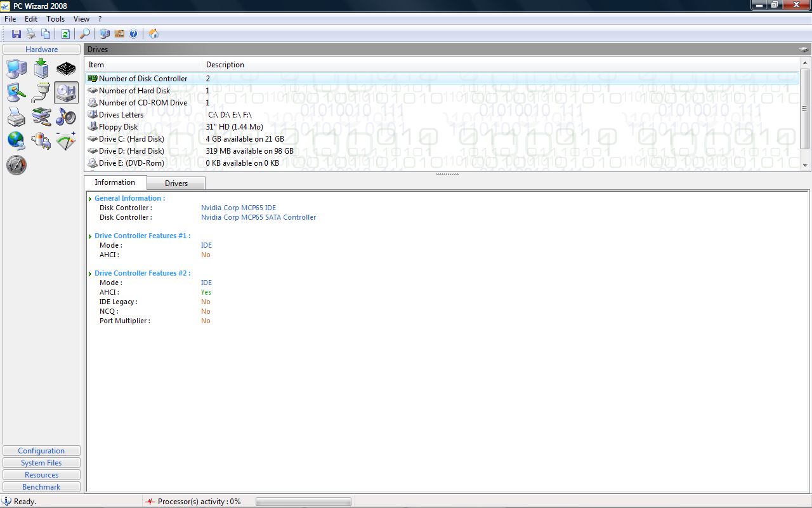Click '319 MB available on 98 GB' text
Screen dimensions: 812x508
250,151
